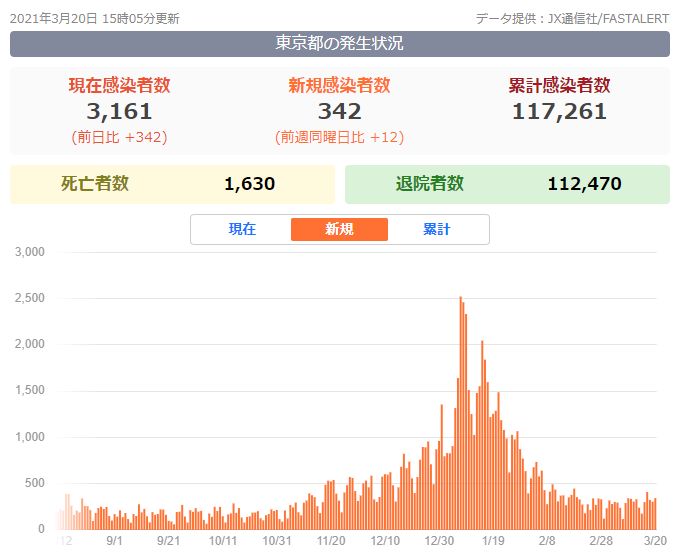Open the 累計 tab
685x554 pixels.
(436, 229)
